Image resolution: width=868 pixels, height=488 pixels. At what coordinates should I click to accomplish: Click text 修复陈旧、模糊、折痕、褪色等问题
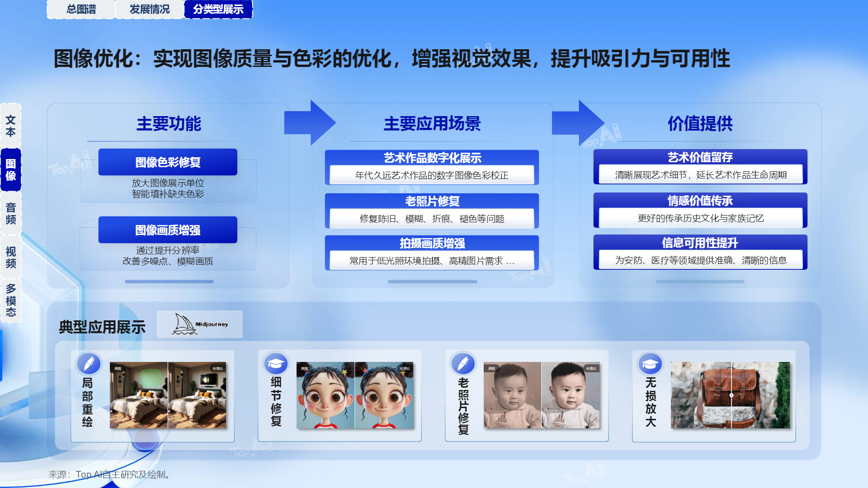432,219
